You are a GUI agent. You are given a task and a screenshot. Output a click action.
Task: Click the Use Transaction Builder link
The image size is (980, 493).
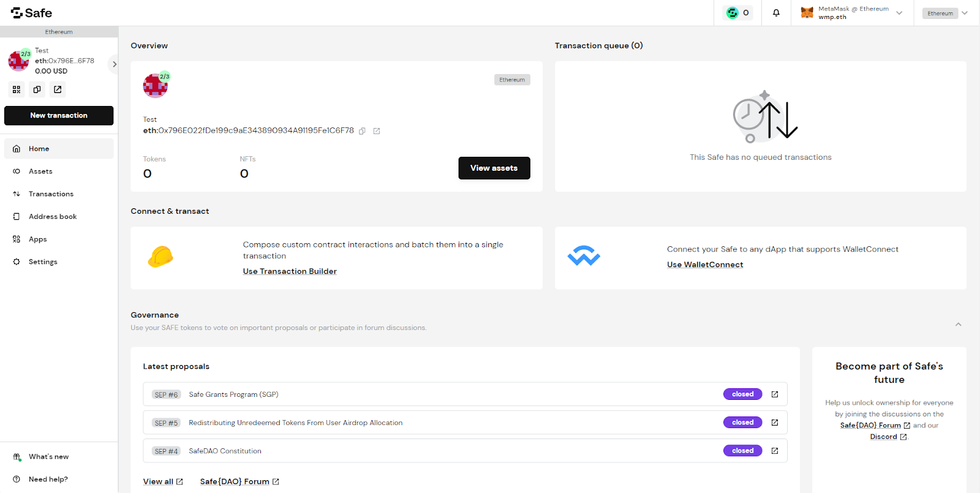(x=290, y=271)
